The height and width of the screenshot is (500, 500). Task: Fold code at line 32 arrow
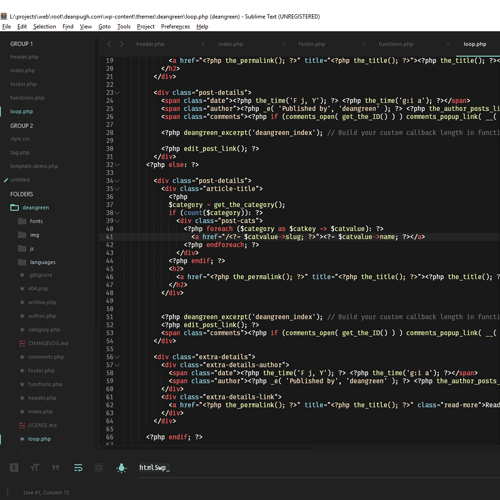point(117,165)
